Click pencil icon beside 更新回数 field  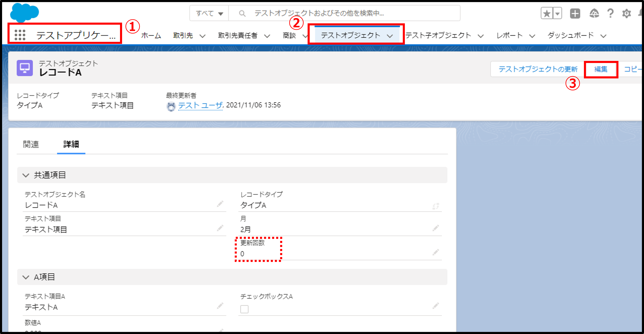pyautogui.click(x=436, y=252)
